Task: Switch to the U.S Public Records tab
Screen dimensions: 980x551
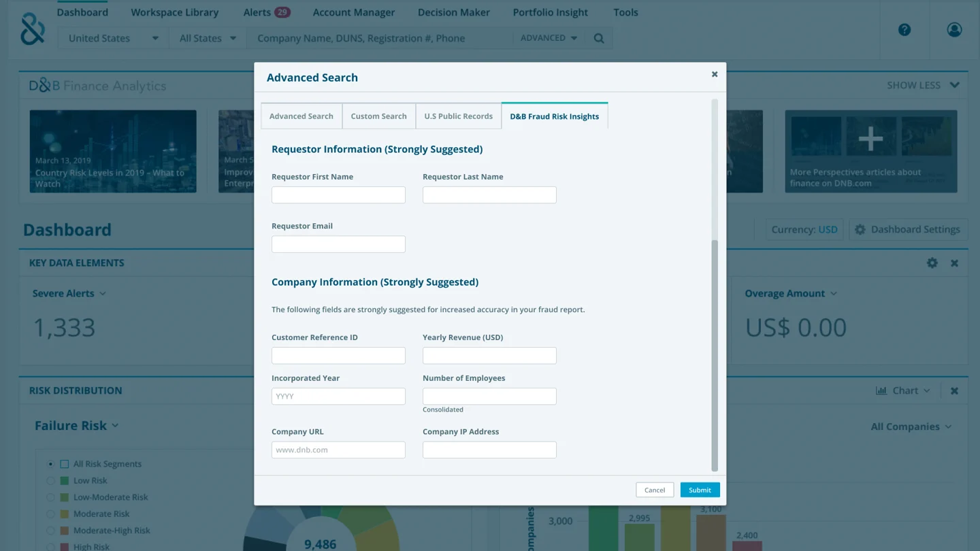Action: (x=459, y=116)
